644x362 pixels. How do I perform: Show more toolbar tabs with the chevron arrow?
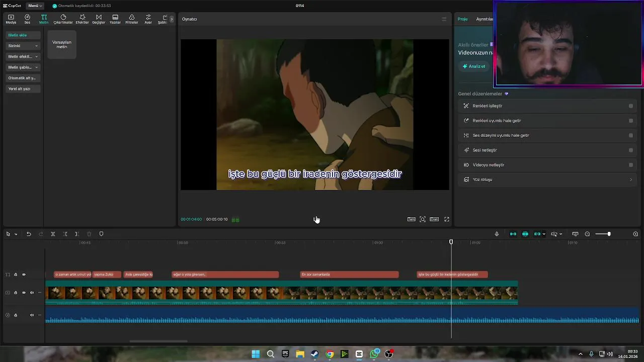coord(172,19)
